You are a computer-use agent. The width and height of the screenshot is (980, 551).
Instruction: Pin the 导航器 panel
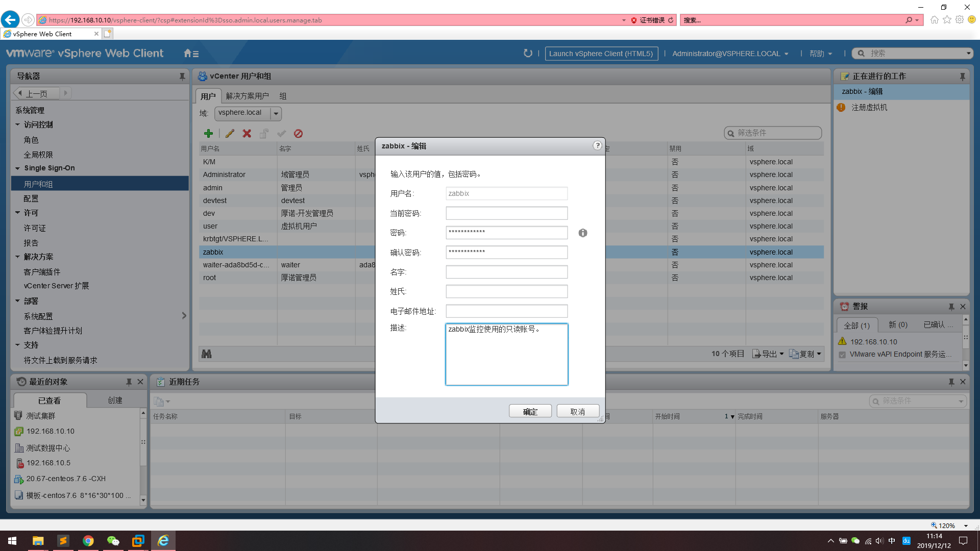[182, 76]
